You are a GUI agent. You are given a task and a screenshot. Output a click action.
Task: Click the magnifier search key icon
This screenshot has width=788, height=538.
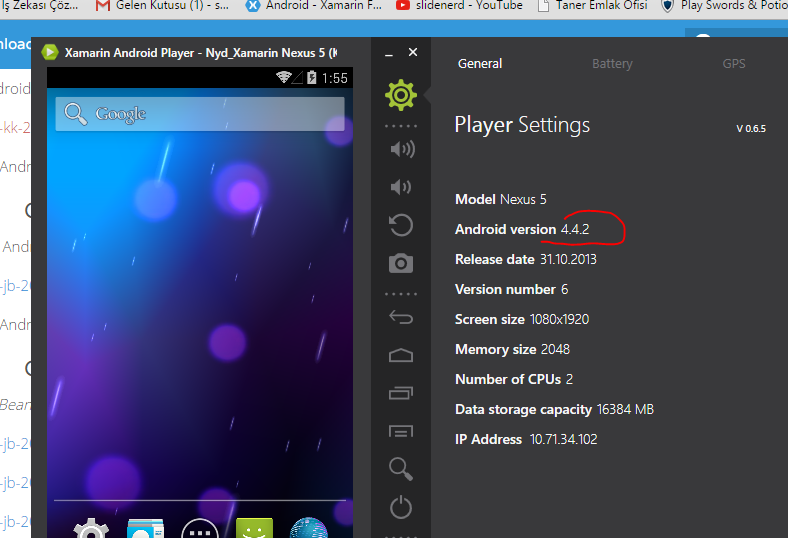(x=401, y=469)
